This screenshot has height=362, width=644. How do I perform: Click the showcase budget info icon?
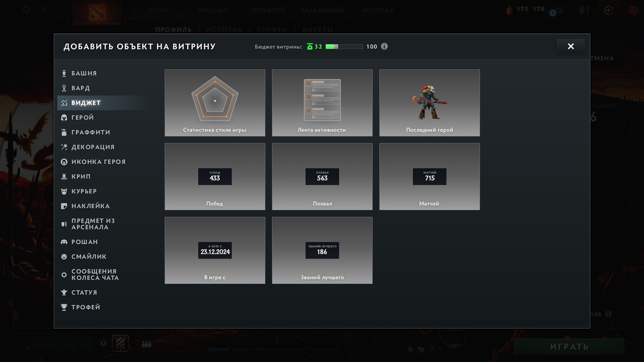point(384,47)
